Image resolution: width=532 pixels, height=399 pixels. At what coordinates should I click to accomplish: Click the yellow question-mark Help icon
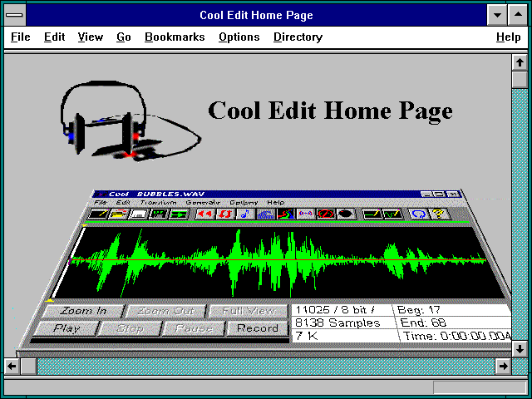pyautogui.click(x=439, y=214)
